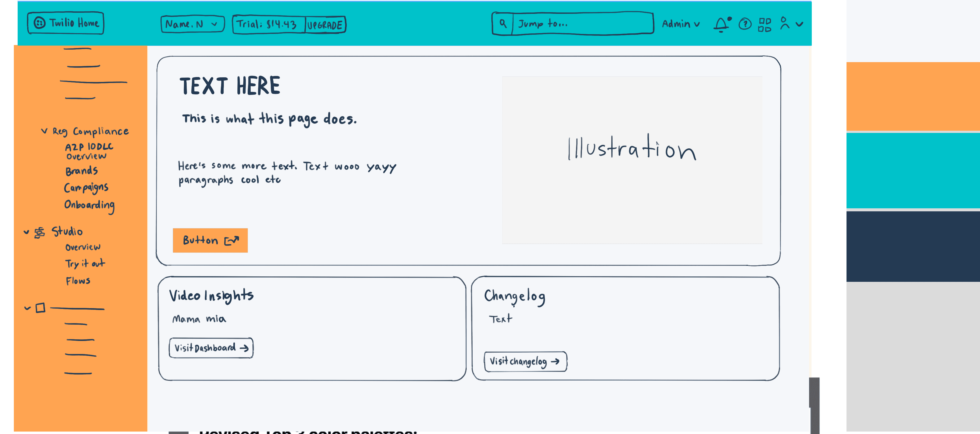Viewport: 980px width, 434px height.
Task: Expand the Admin dropdown menu
Action: (680, 24)
